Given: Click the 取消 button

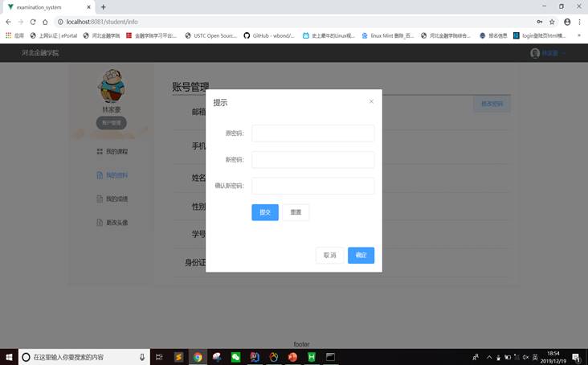Looking at the screenshot, I should (329, 255).
